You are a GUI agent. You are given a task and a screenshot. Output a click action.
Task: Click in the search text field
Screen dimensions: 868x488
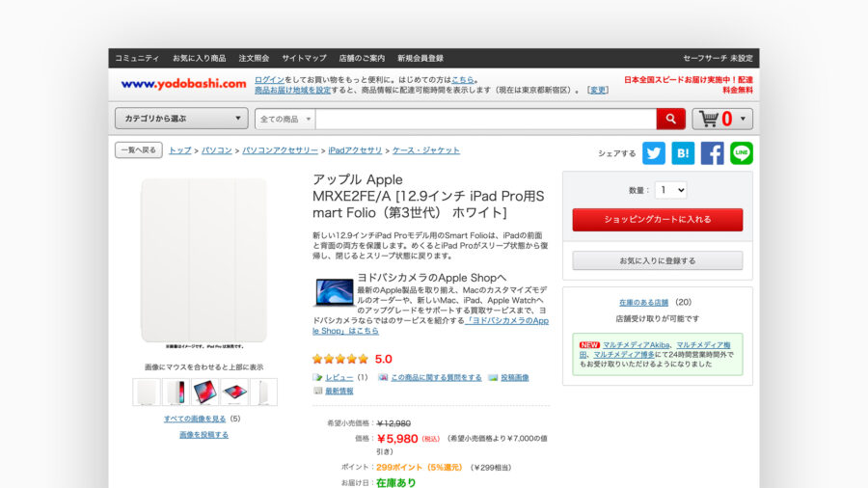click(x=485, y=119)
